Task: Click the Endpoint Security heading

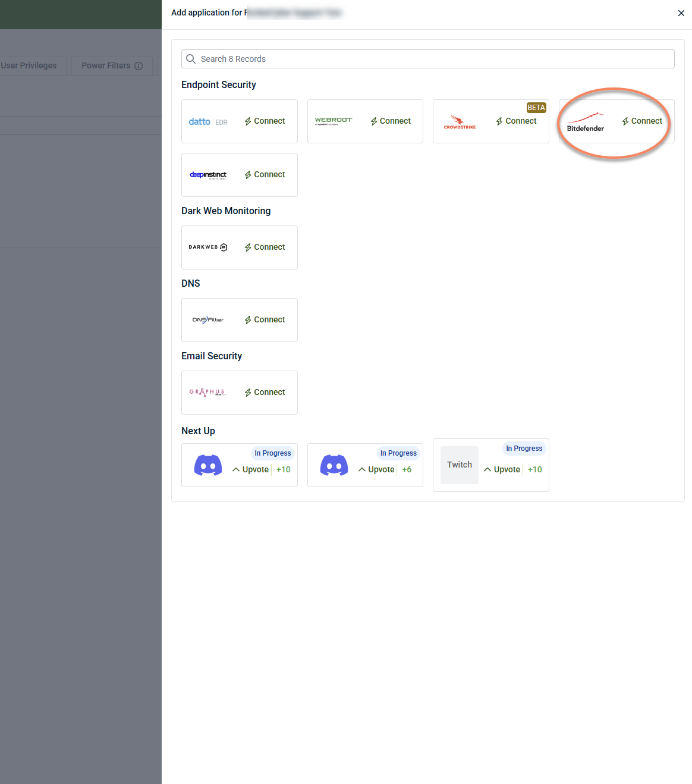Action: pyautogui.click(x=219, y=85)
